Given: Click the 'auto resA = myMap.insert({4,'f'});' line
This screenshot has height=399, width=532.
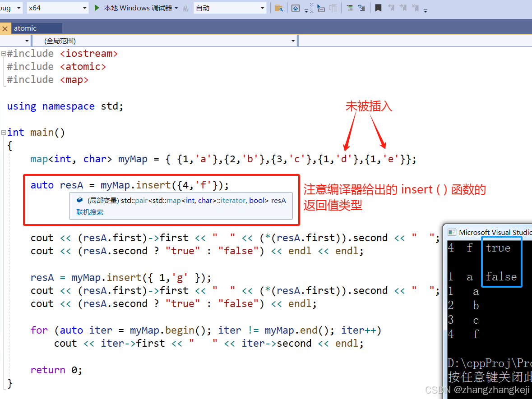Looking at the screenshot, I should tap(130, 185).
